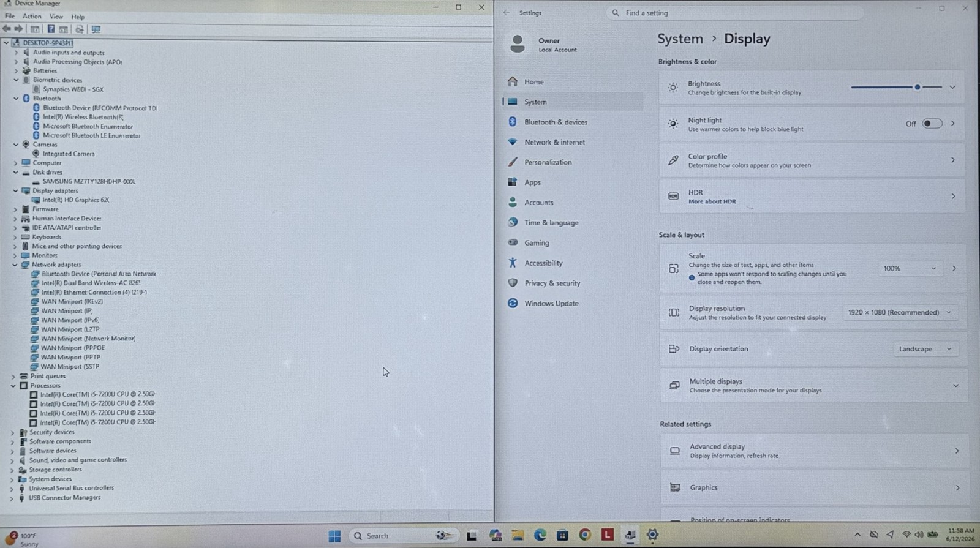Open the View menu in Device Manager
The image size is (980, 548).
(56, 17)
